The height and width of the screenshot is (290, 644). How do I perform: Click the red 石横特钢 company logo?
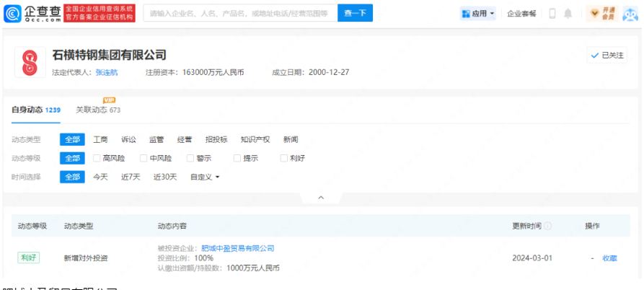(x=30, y=62)
